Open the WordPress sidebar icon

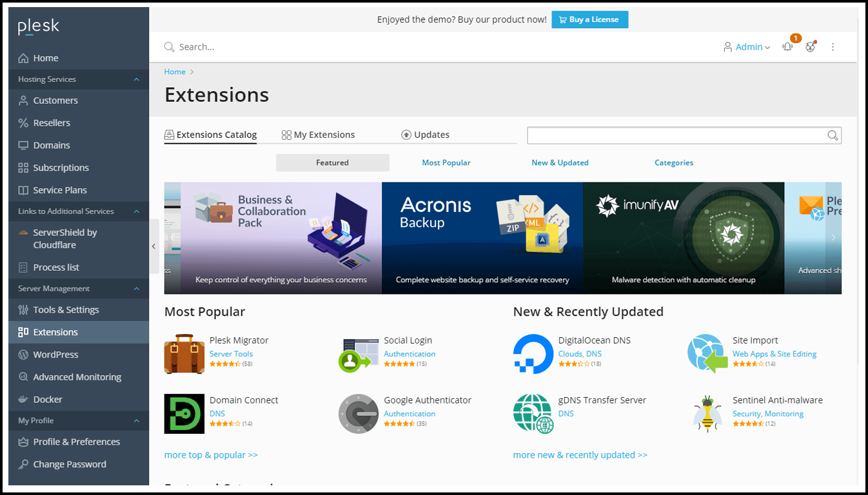click(x=23, y=354)
